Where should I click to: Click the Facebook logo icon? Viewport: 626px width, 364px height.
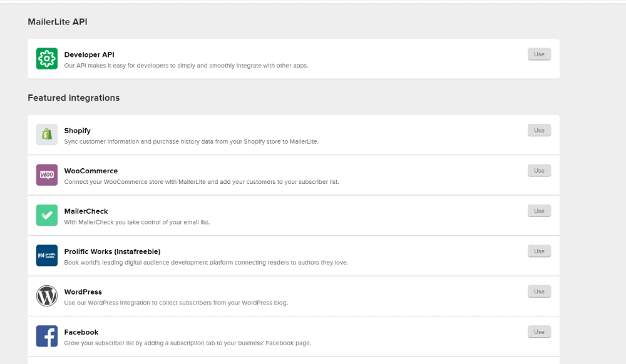coord(47,336)
